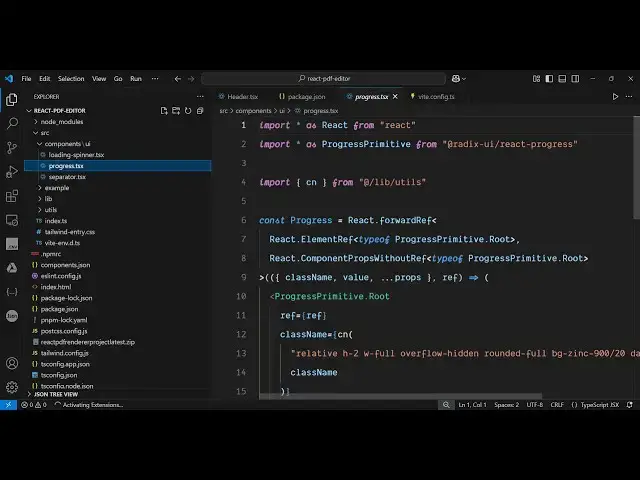Click the zoom magnifier in status bar
This screenshot has height=480, width=640.
pos(446,405)
